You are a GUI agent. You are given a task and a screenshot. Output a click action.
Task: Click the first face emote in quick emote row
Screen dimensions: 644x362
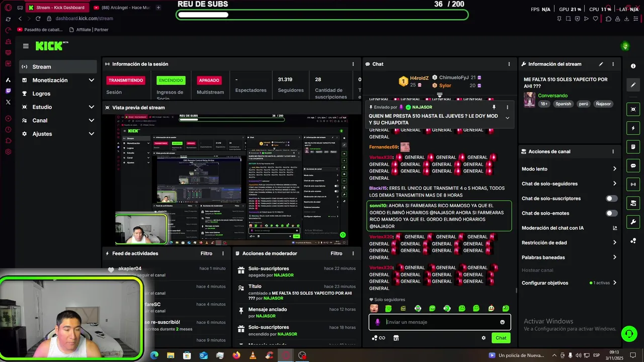[x=374, y=308]
